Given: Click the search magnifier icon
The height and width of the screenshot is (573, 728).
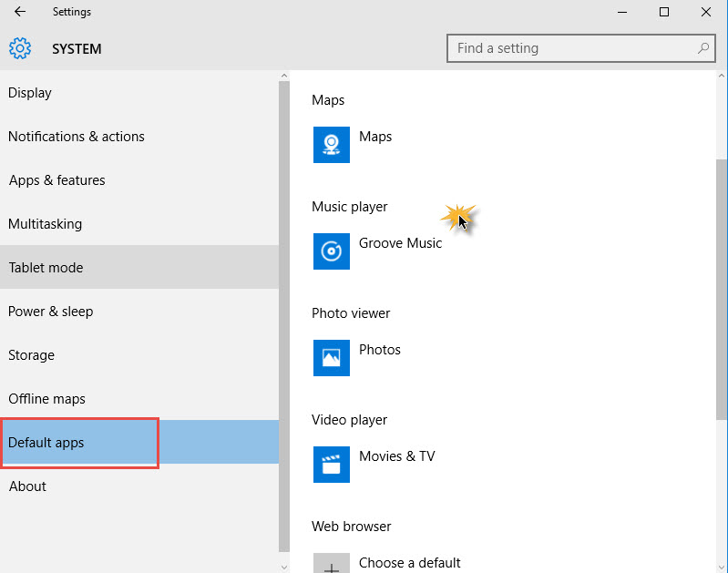Looking at the screenshot, I should point(702,48).
